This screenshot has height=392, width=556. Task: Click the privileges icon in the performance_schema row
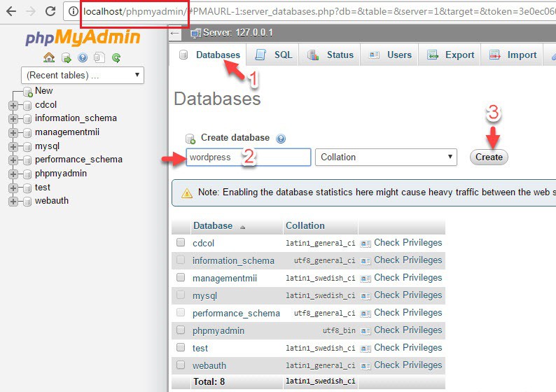point(366,314)
